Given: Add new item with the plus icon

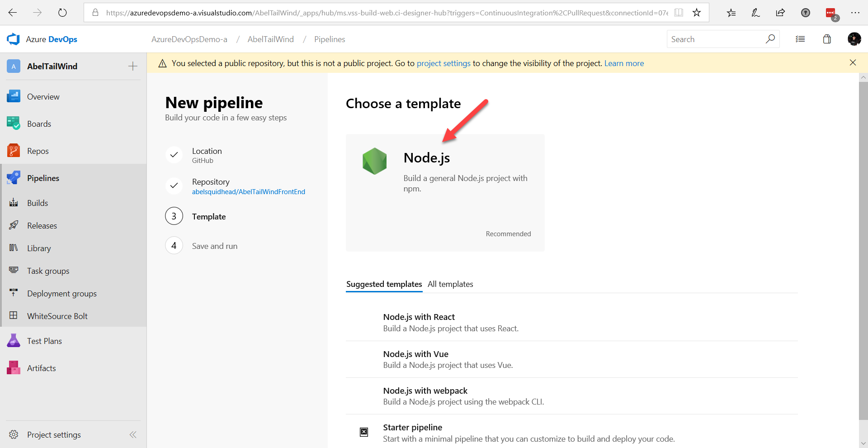Looking at the screenshot, I should tap(133, 66).
